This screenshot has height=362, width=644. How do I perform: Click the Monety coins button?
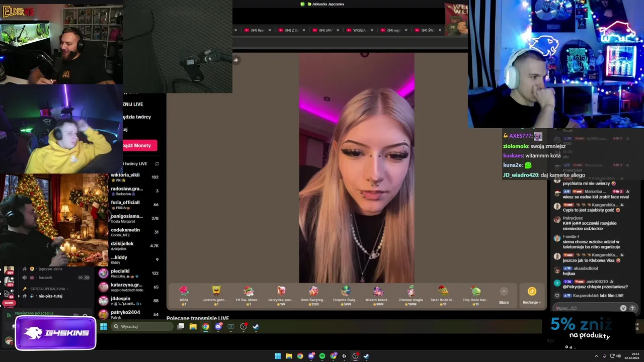[x=140, y=145]
